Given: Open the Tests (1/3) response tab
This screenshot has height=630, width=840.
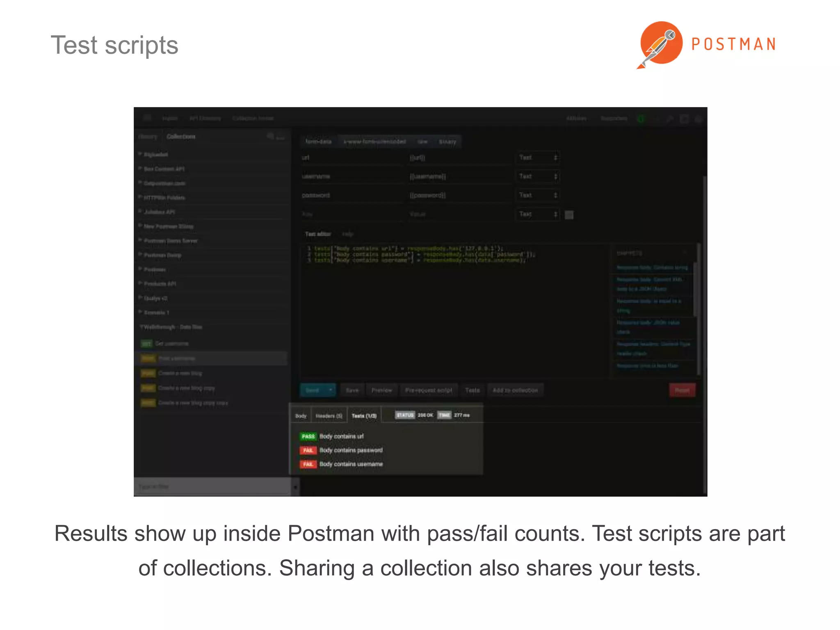Looking at the screenshot, I should pos(364,416).
